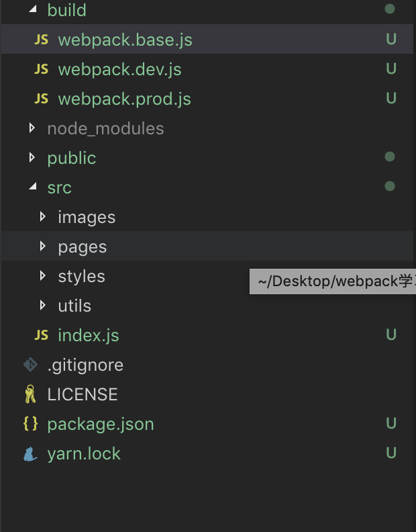The image size is (416, 532).
Task: Open the webpack.prod.js file
Action: pyautogui.click(x=124, y=99)
